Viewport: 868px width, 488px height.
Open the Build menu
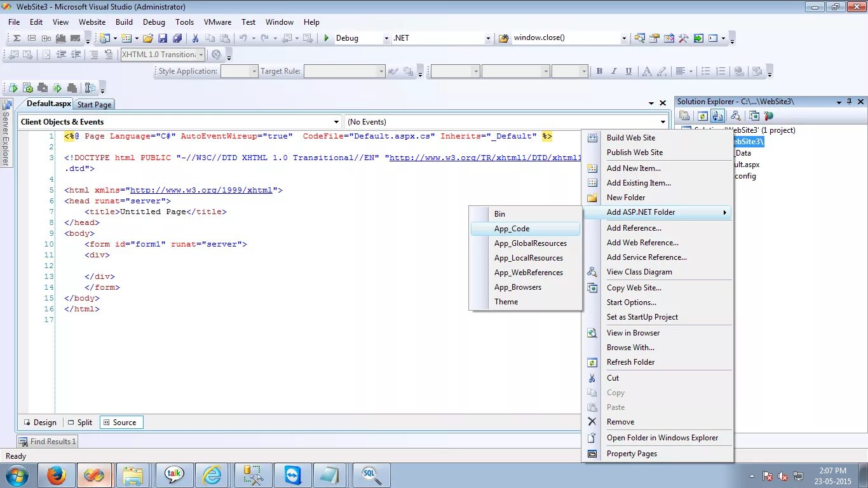coord(124,22)
